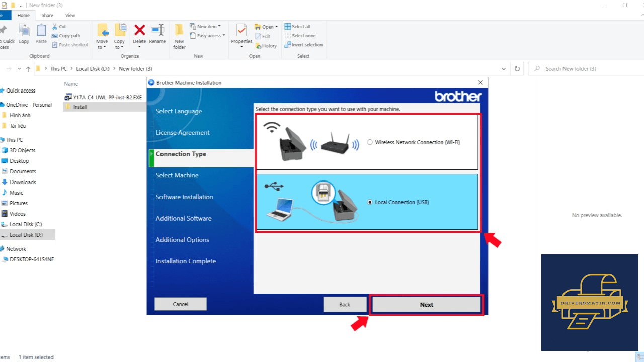Click Edit in the Open group

click(x=263, y=36)
